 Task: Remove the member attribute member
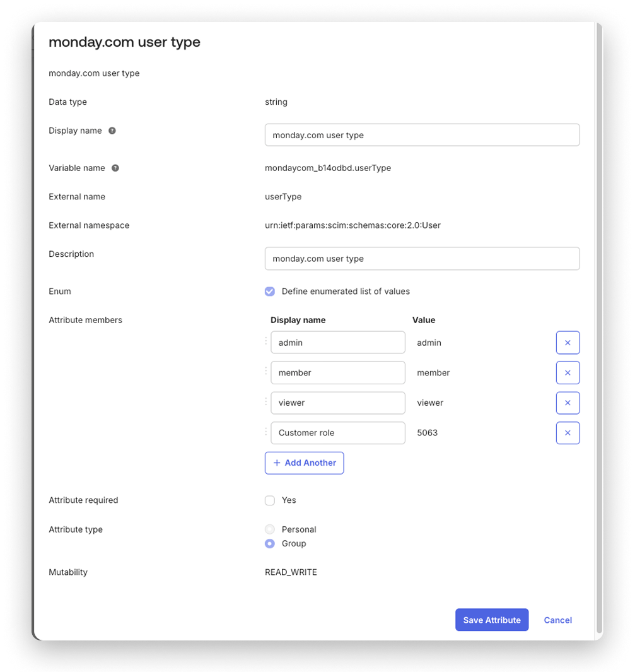[568, 372]
